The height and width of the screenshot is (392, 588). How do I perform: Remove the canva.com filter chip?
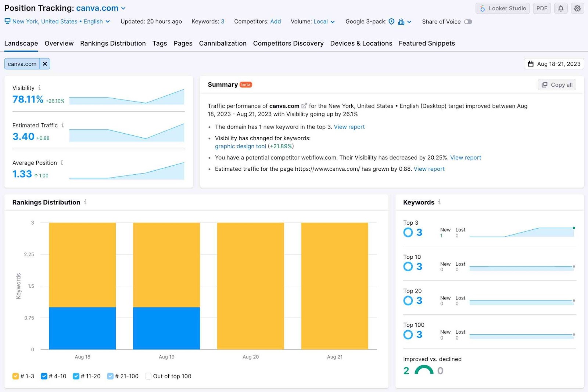click(44, 63)
